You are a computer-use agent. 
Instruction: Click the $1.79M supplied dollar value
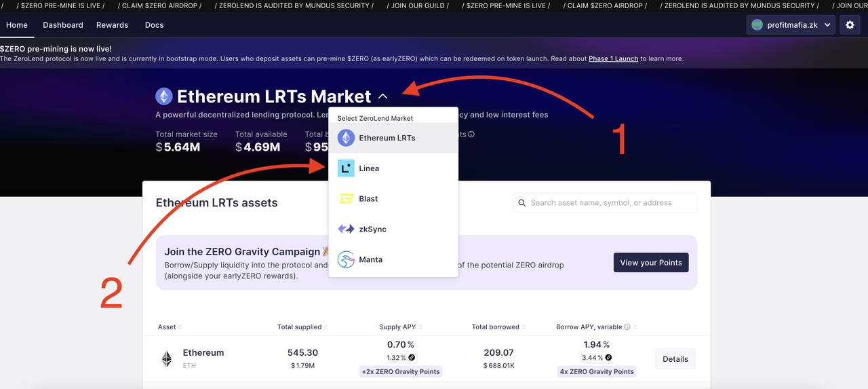click(x=302, y=366)
